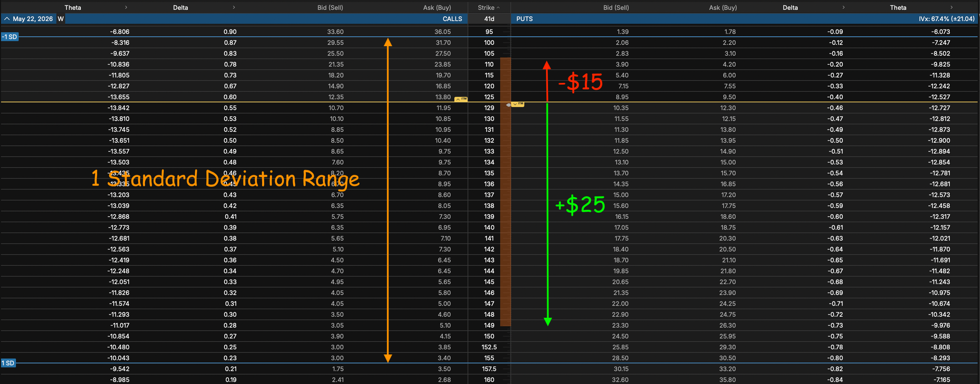
Task: Select put ask 15.70 at strike 135
Action: (x=728, y=173)
